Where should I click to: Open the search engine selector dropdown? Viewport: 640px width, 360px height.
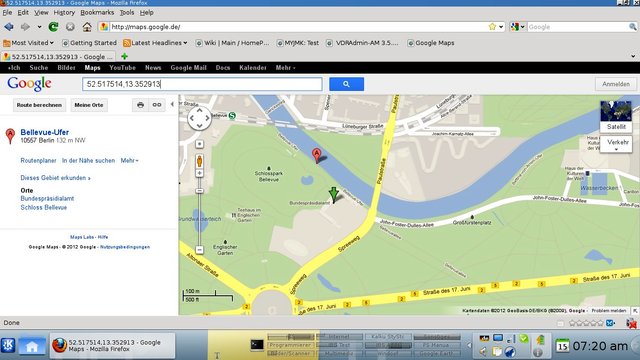[517, 27]
